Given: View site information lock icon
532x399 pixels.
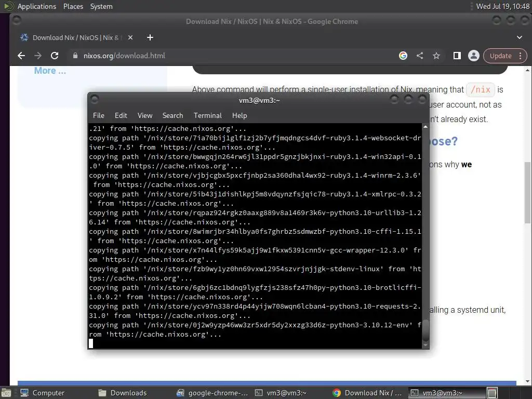Looking at the screenshot, I should (x=75, y=56).
